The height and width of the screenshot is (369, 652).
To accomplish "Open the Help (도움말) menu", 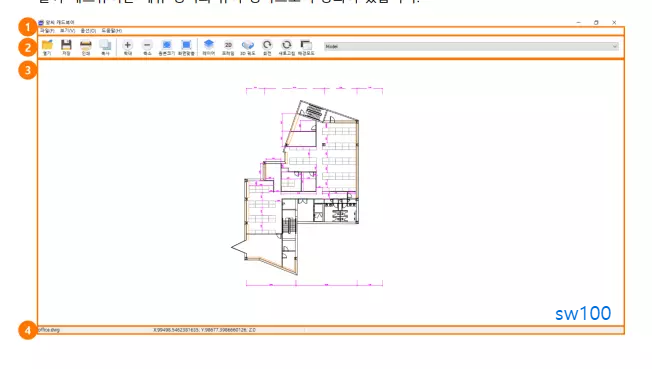I will coord(112,31).
